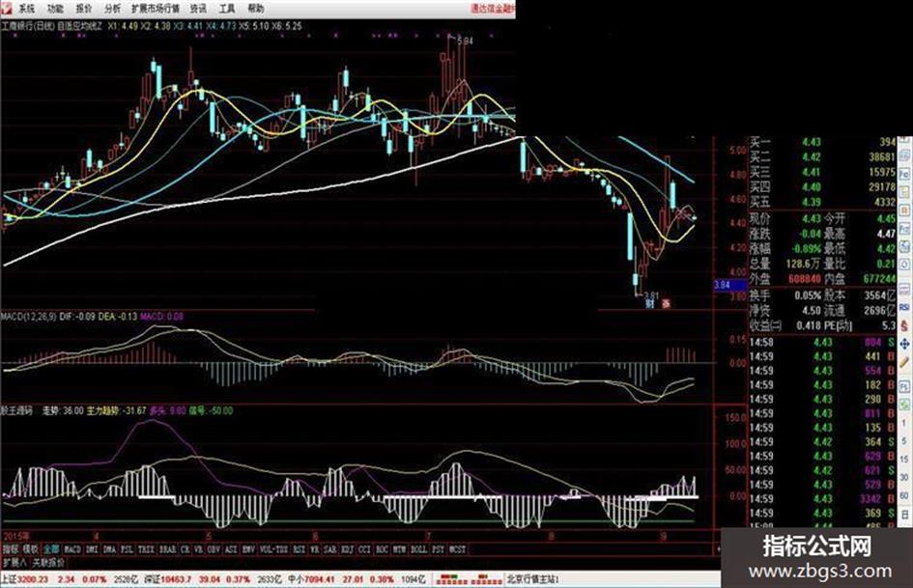Select the VOL-TDX indicator tab
The width and height of the screenshot is (913, 588).
pos(274,549)
